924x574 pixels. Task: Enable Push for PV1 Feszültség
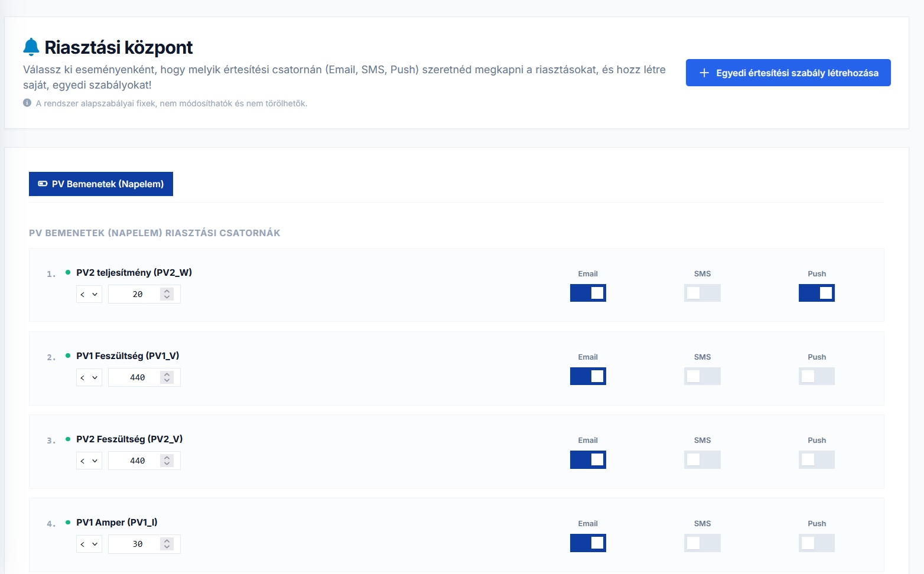pos(816,376)
